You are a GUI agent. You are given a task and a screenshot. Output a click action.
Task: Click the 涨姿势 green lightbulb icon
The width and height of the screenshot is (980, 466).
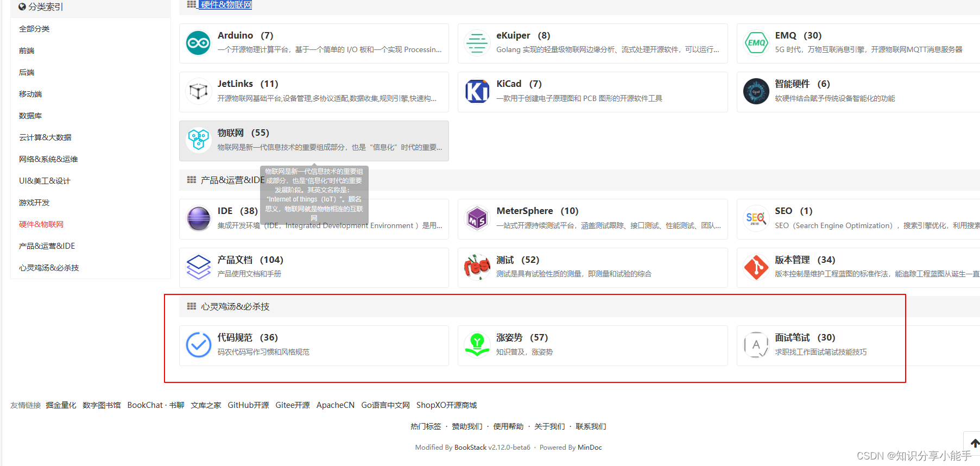(x=477, y=345)
